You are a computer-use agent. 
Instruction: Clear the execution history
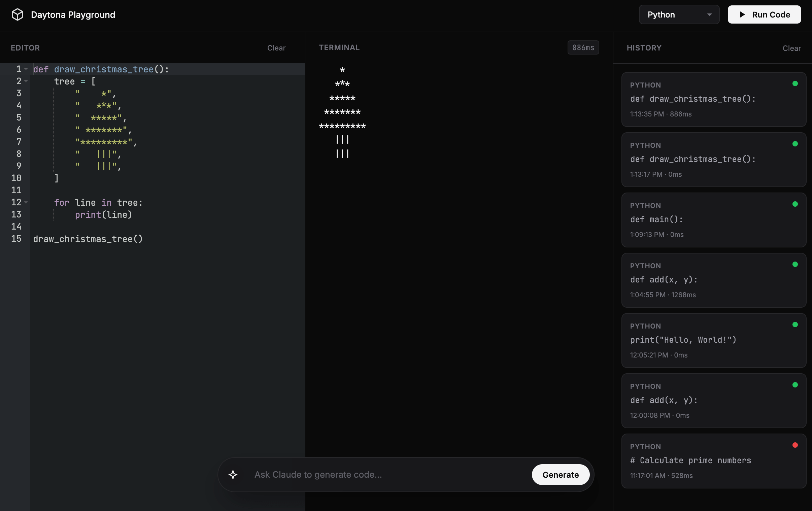(792, 48)
